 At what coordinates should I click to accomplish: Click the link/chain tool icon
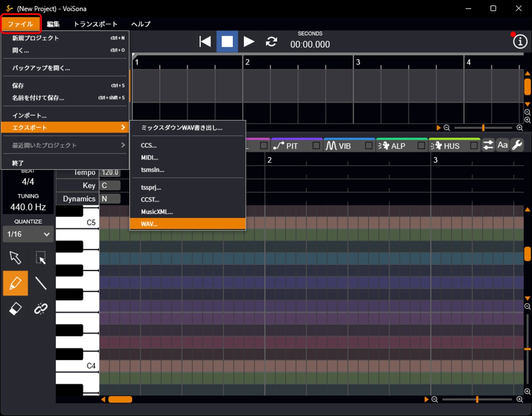[x=41, y=309]
